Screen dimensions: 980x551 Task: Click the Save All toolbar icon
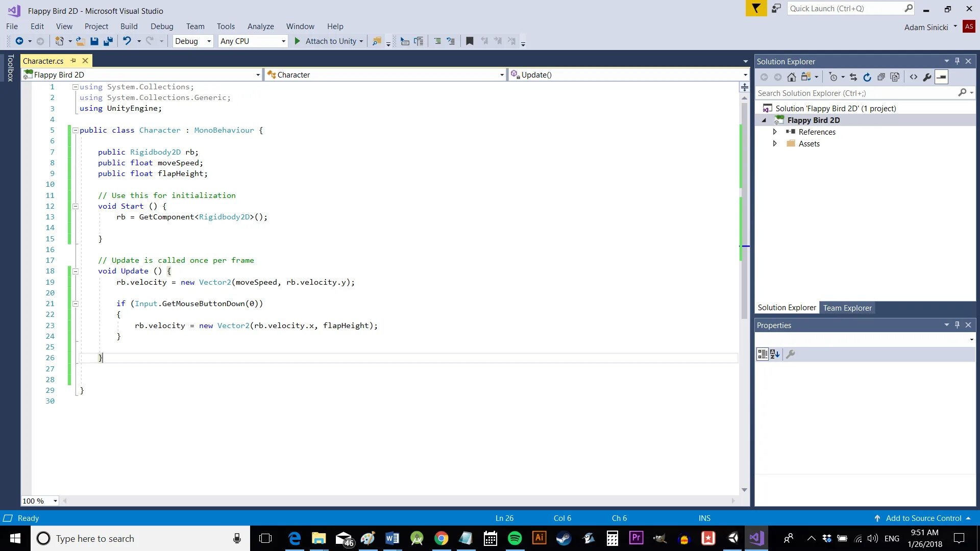[108, 41]
